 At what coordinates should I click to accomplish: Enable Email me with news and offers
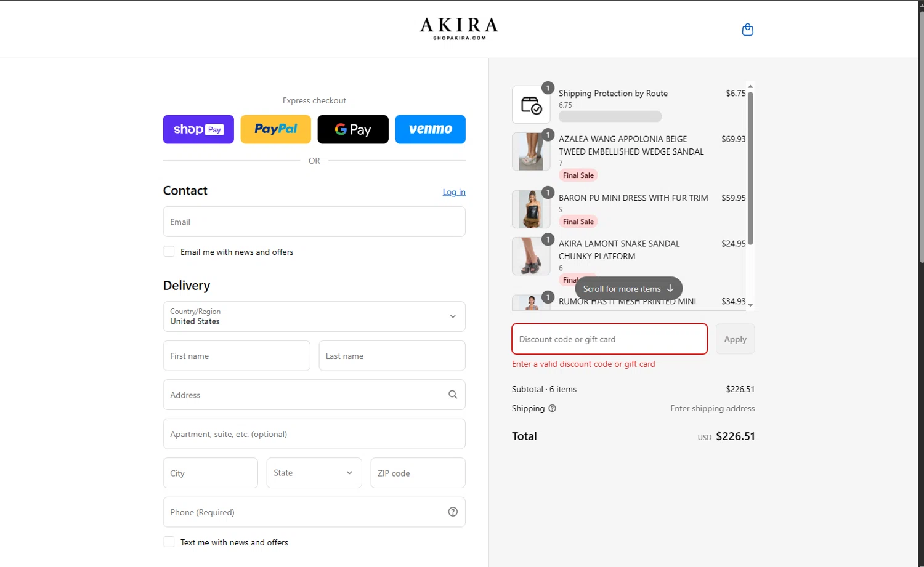pos(169,252)
